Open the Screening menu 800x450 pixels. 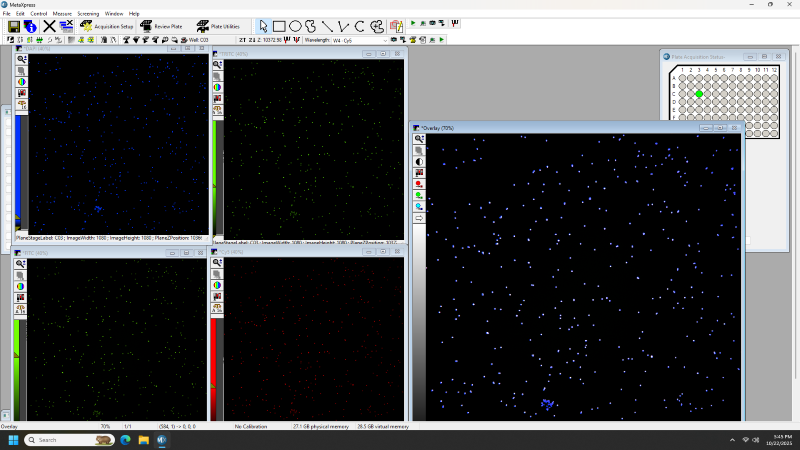[88, 13]
